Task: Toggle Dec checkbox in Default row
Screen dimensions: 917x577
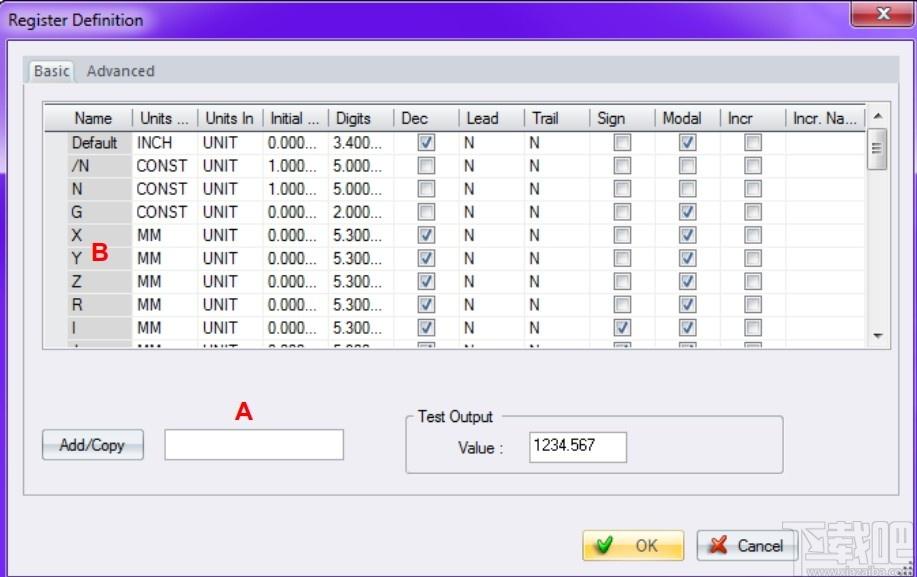Action: (x=426, y=142)
